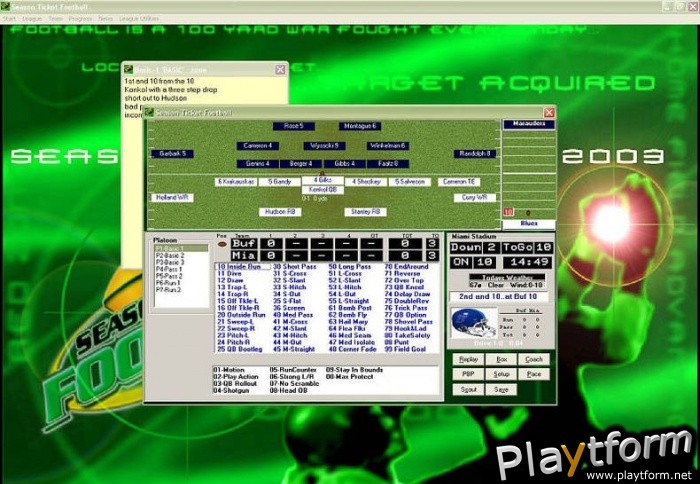This screenshot has width=700, height=484.
Task: Open the Start menu in the menu bar
Action: pos(9,19)
